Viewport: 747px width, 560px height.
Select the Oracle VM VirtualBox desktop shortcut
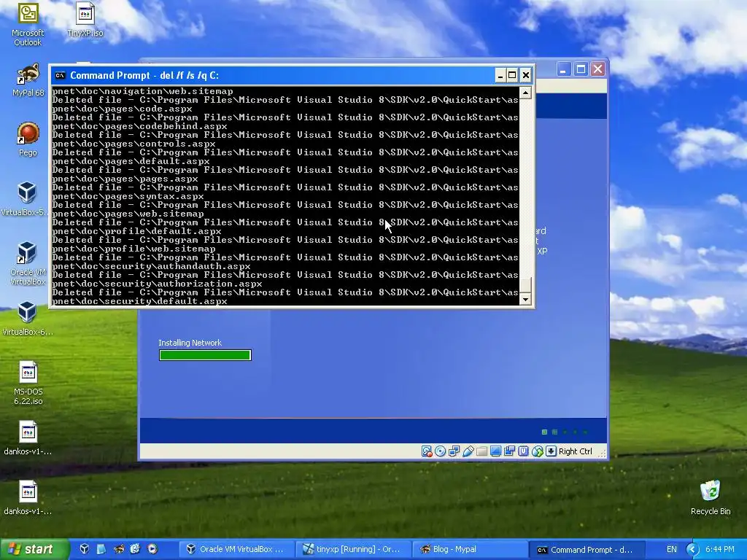click(28, 263)
